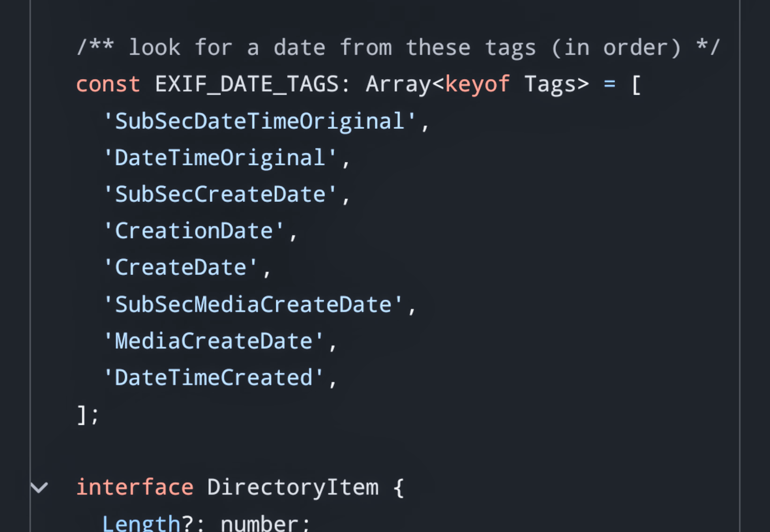770x532 pixels.
Task: Click the doc comment about date tags
Action: click(398, 48)
